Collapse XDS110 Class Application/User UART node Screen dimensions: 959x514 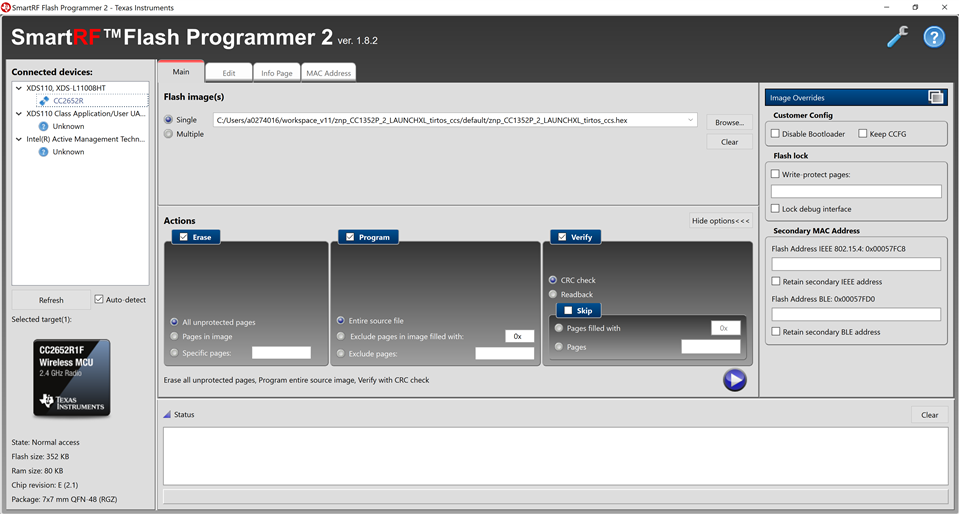pos(19,114)
